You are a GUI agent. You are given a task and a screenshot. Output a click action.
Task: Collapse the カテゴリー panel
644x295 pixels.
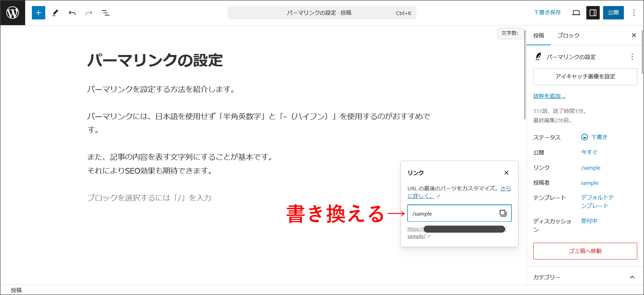(x=632, y=277)
